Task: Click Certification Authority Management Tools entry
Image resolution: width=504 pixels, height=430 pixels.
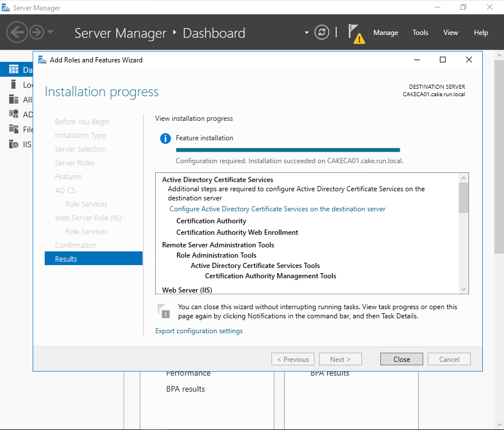Action: click(271, 276)
